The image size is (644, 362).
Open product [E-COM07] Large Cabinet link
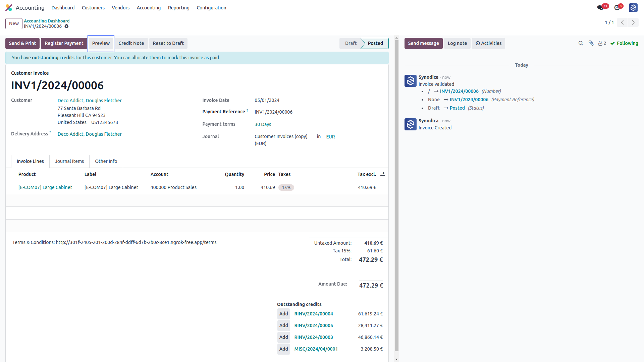[45, 187]
